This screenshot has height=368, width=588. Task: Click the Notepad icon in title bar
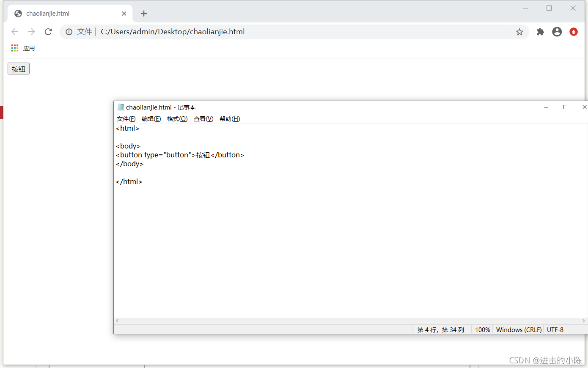[x=121, y=107]
